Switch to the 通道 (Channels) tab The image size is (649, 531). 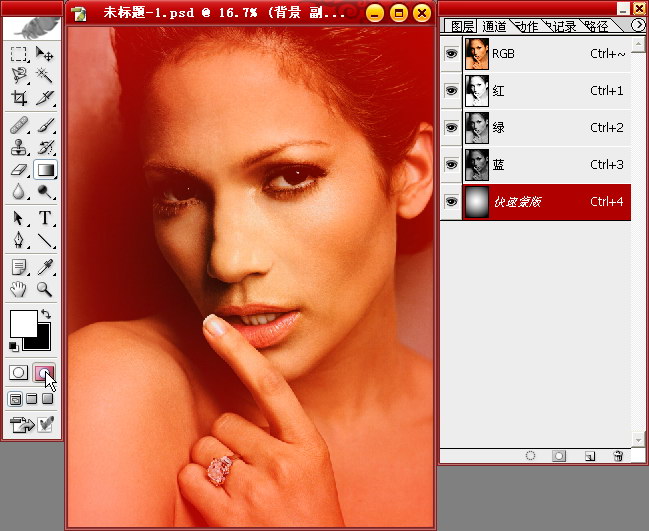click(x=494, y=26)
